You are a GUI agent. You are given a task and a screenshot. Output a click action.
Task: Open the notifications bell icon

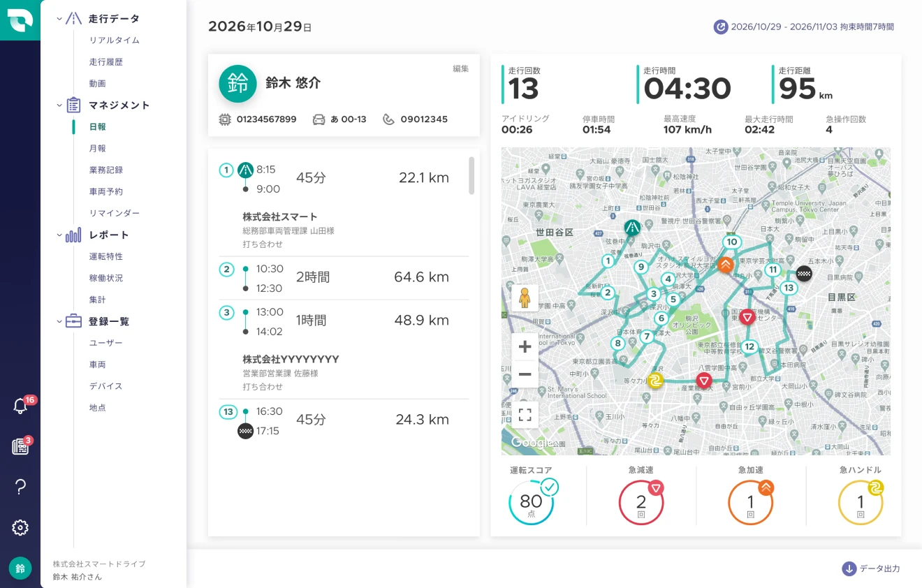tap(20, 406)
